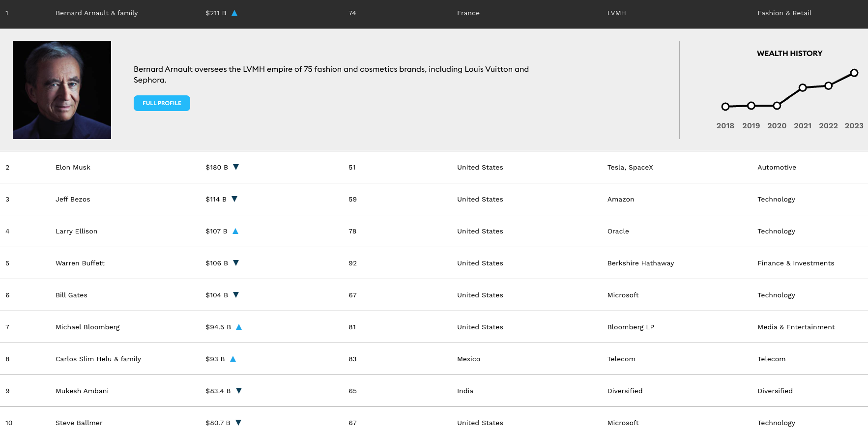Expand the Warren Buffett row
868x432 pixels.
[434, 263]
